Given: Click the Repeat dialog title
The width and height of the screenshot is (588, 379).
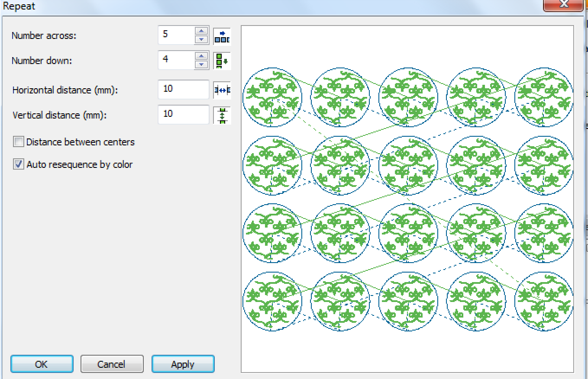Looking at the screenshot, I should [19, 6].
